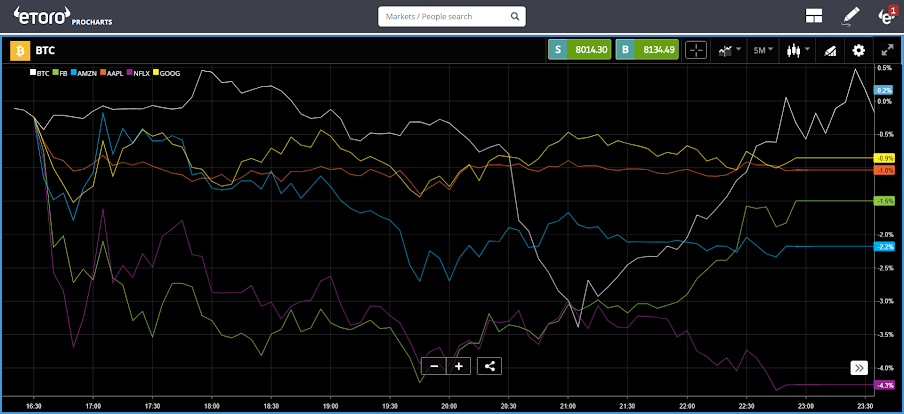Toggle the crosshair cursor
904x414 pixels.
696,51
